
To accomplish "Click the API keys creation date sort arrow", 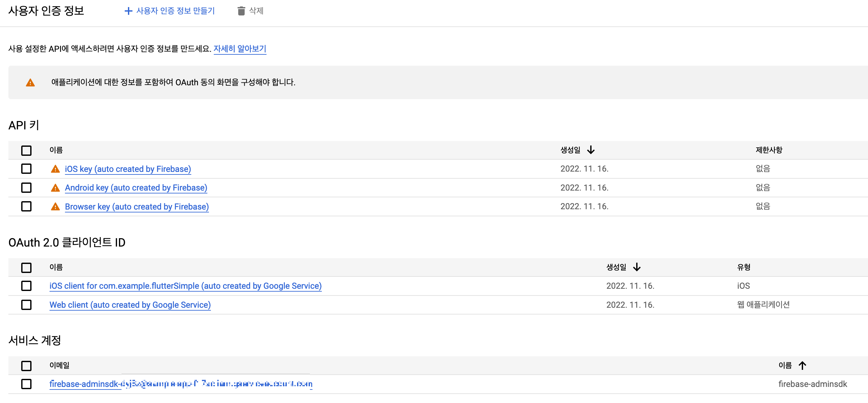I will (x=591, y=150).
